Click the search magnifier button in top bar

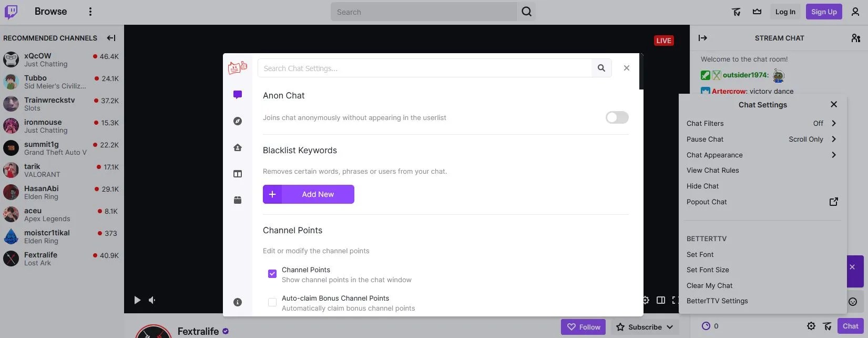pyautogui.click(x=526, y=12)
